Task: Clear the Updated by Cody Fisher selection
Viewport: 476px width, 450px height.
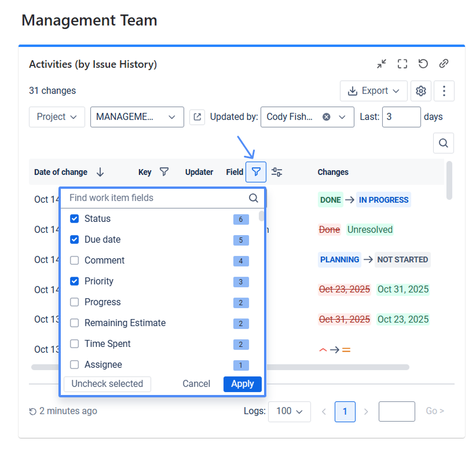Action: pyautogui.click(x=327, y=117)
